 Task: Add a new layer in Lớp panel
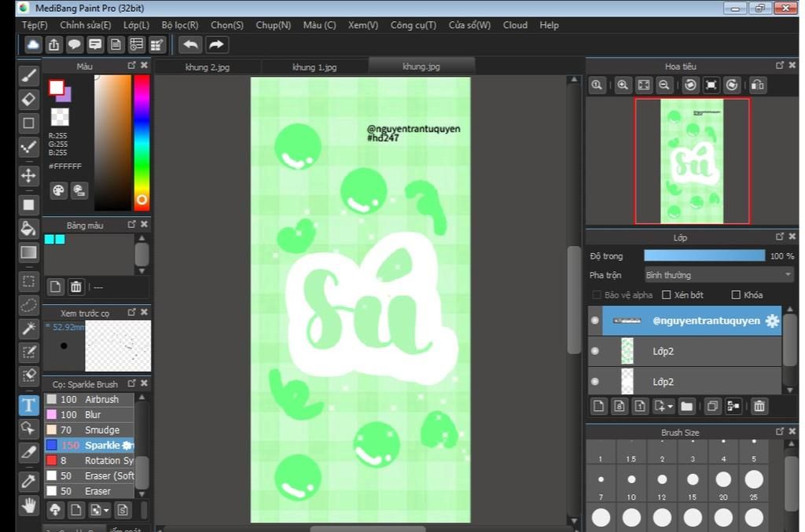[598, 406]
